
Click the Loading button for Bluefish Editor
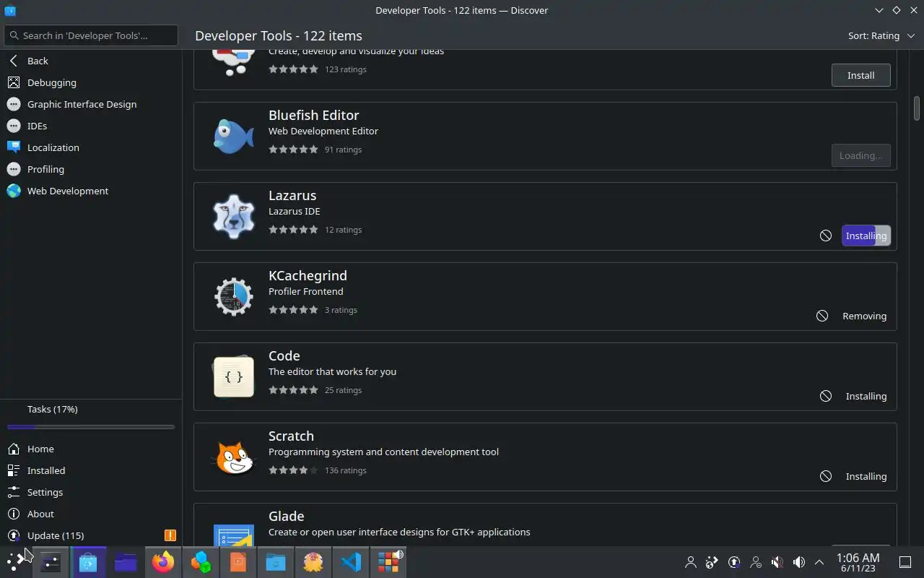[x=860, y=155]
